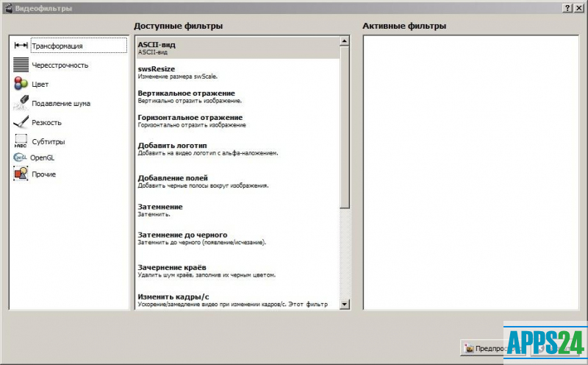588x365 pixels.
Task: Choose the Вертикальное отражение filter
Action: click(237, 96)
